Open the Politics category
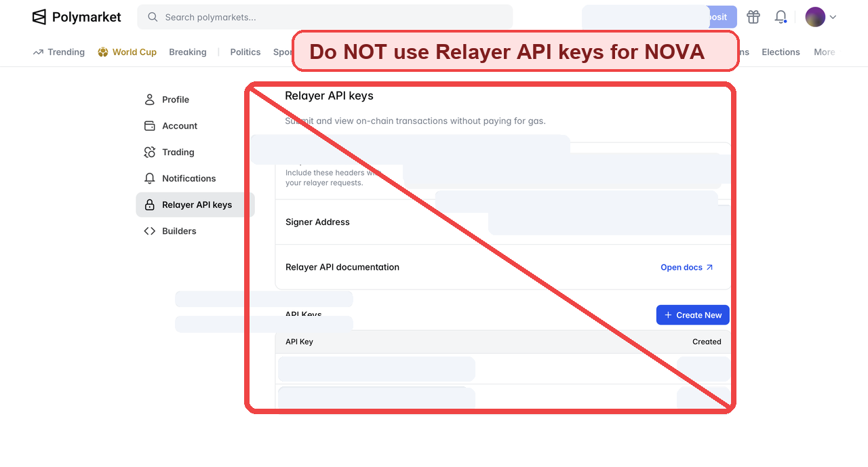The height and width of the screenshot is (467, 868). [245, 52]
